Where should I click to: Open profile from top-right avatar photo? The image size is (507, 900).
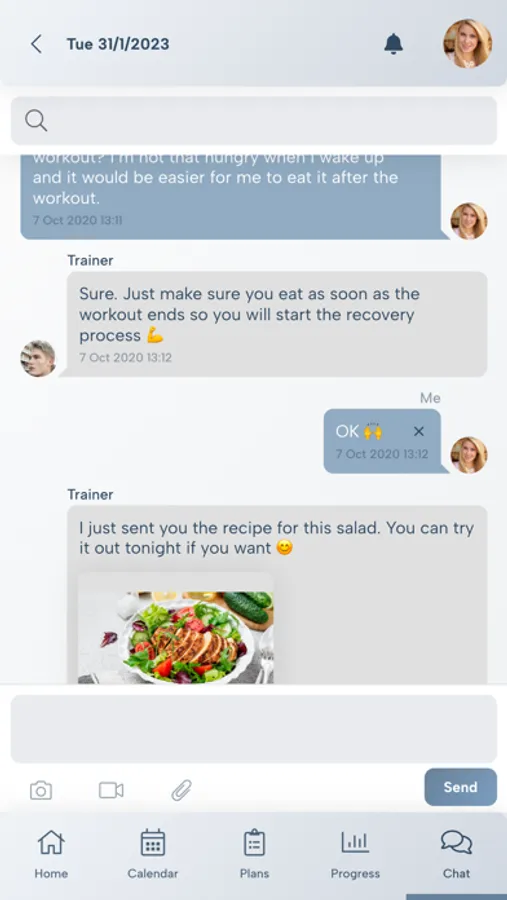(x=467, y=44)
